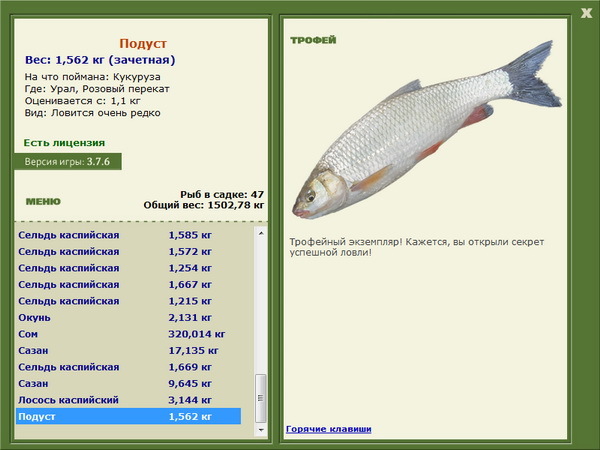
Task: Click the fish list scroll down arrow
Action: [261, 430]
